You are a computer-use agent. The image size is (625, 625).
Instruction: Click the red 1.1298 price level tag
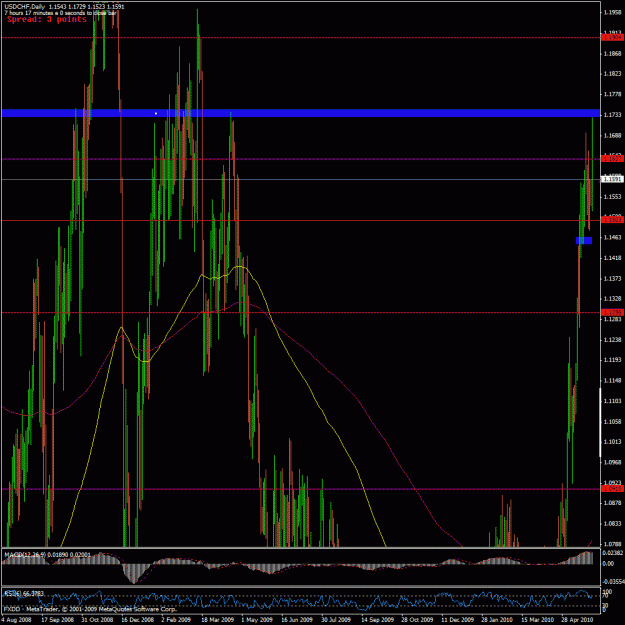click(611, 312)
